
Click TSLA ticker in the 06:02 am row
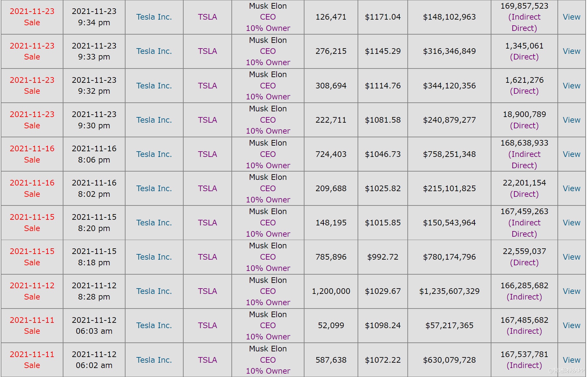(207, 360)
